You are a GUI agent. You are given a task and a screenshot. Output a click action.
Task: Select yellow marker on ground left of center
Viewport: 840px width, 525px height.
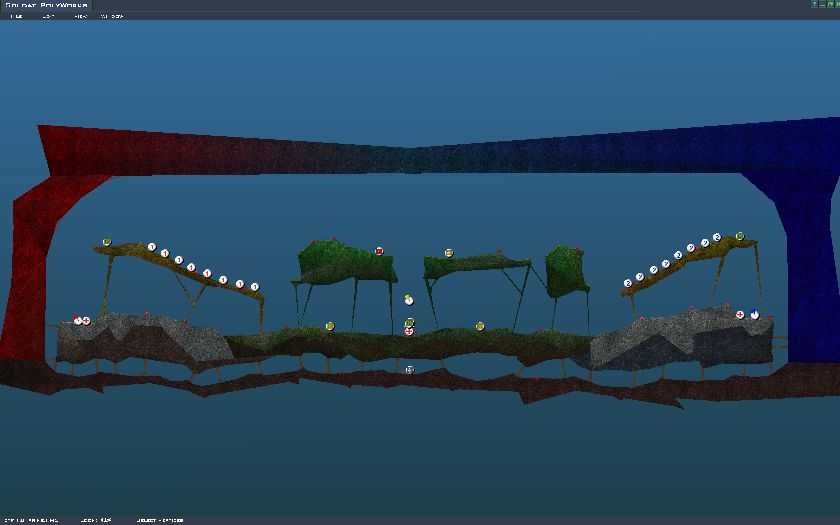[x=330, y=326]
